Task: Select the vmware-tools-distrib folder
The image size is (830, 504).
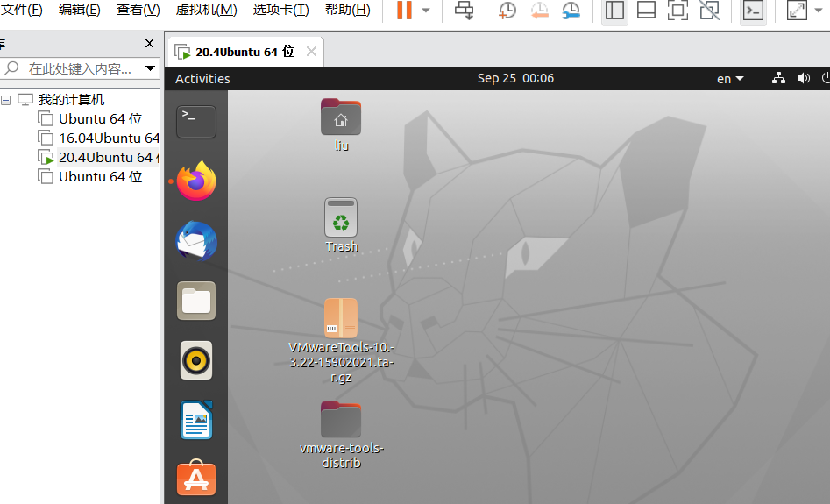Action: click(x=342, y=435)
